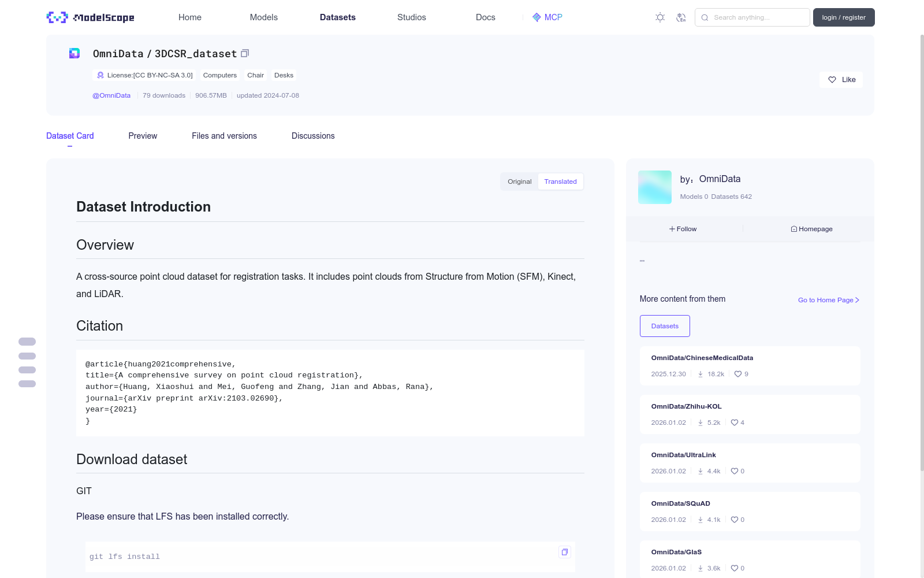Screen dimensions: 924x578
Task: Switch to Files and versions tab
Action: [x=225, y=136]
